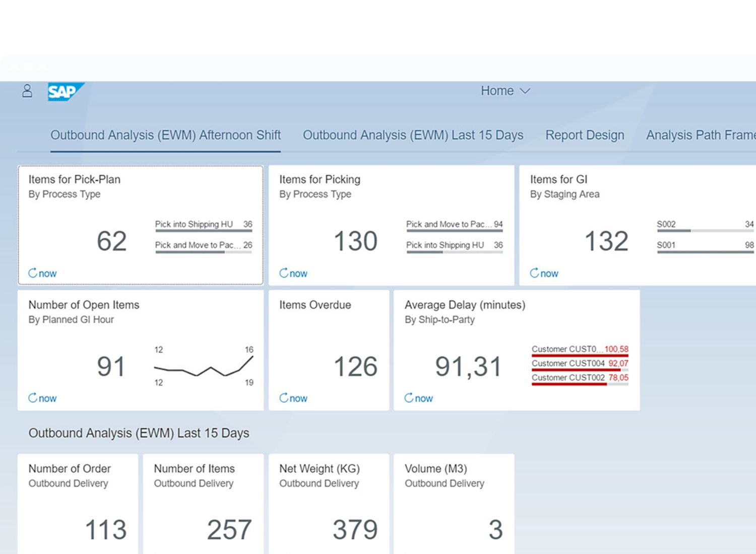Open the Volume (M3) tile
Image resolution: width=756 pixels, height=554 pixels.
point(454,504)
